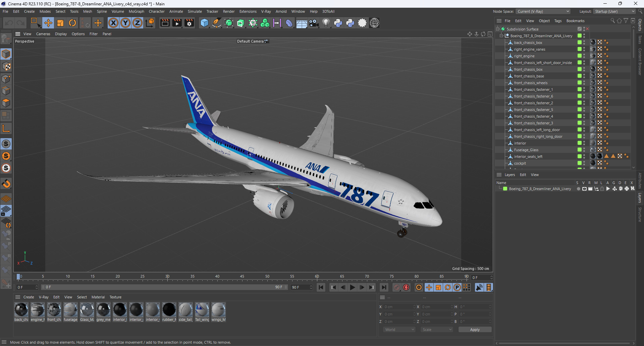
Task: Click frame 45 on timeline ruler
Action: (242, 276)
